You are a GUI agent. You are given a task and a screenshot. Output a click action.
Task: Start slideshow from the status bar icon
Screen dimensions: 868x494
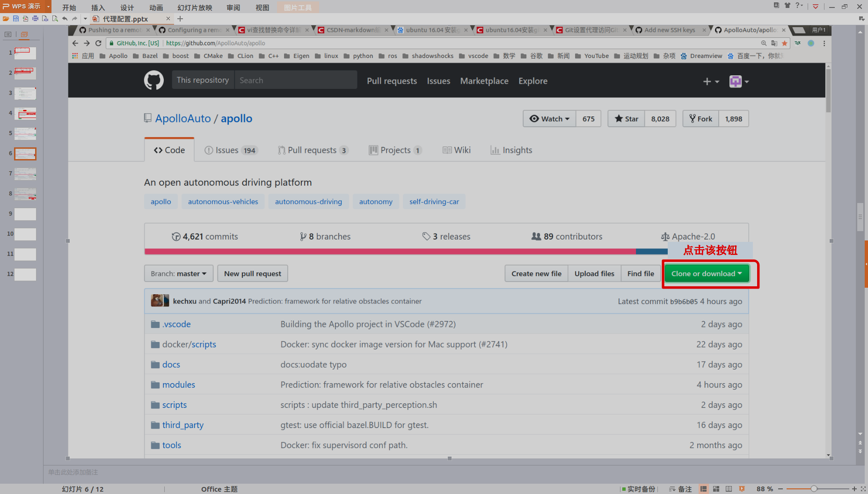click(742, 489)
